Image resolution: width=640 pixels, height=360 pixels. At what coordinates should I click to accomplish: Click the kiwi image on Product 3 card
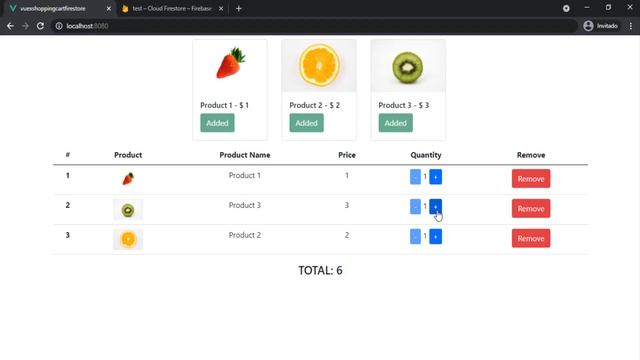point(408,66)
